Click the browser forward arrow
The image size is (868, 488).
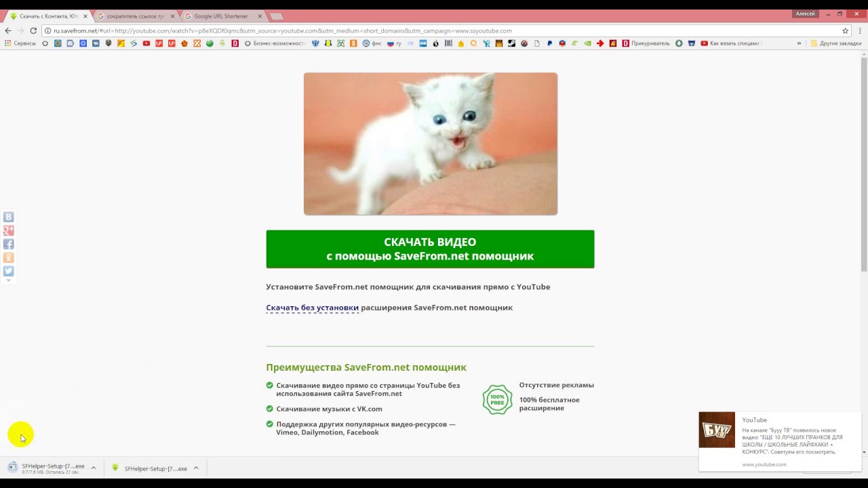[x=20, y=30]
